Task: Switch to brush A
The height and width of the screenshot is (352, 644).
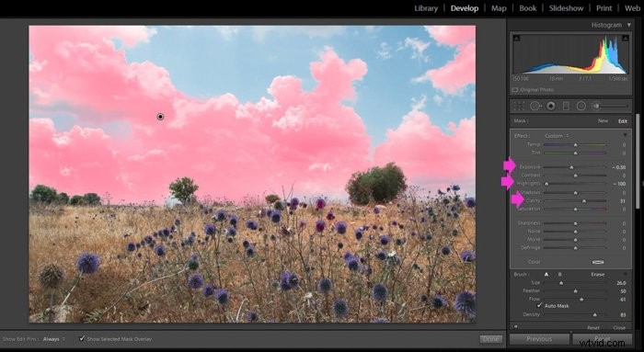Action: pos(546,274)
